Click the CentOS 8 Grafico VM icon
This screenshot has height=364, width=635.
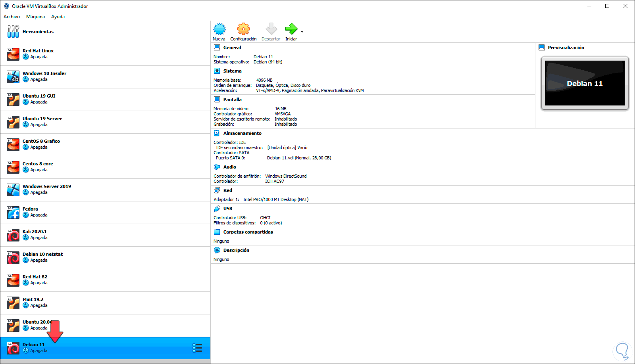click(x=13, y=144)
